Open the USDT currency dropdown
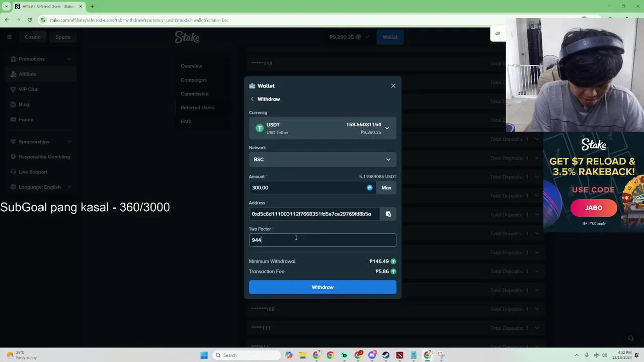Viewport: 644px width, 362px height. tap(323, 128)
